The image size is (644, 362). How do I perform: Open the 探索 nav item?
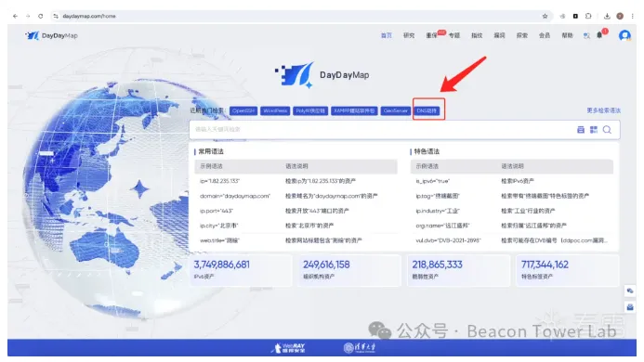(521, 35)
